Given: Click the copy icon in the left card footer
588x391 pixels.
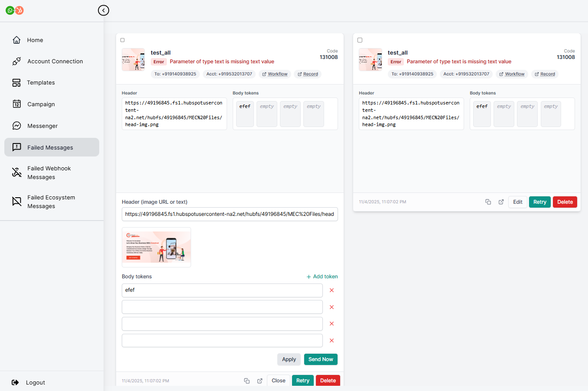Looking at the screenshot, I should click(x=247, y=381).
